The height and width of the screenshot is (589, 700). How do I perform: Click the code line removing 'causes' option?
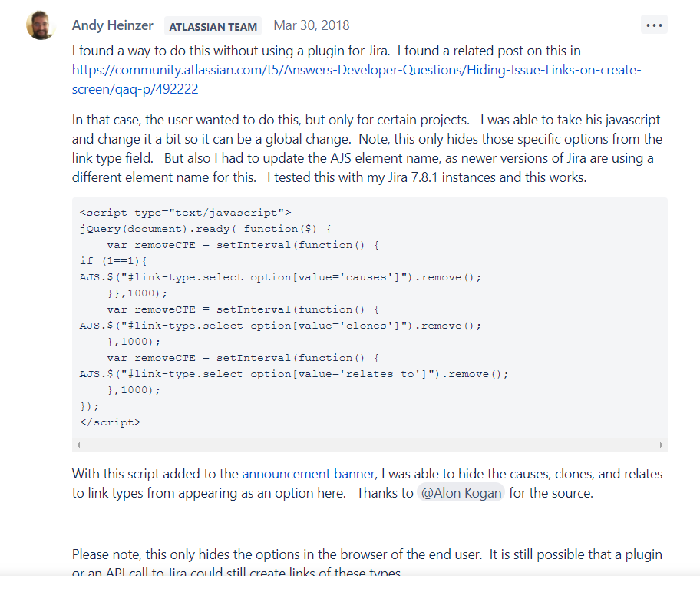(280, 277)
